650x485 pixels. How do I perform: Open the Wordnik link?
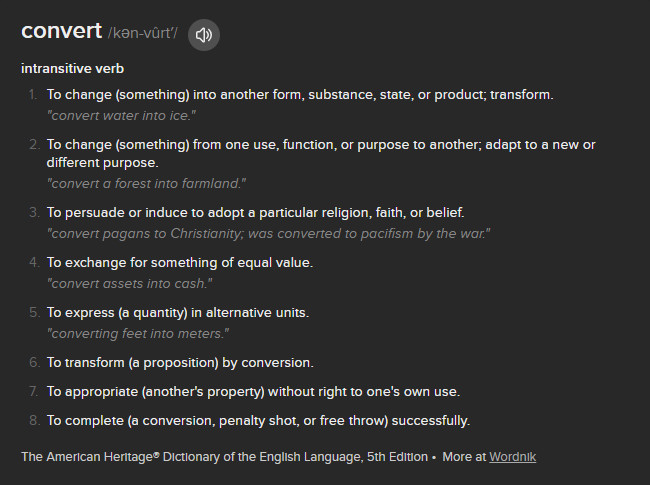pos(512,456)
